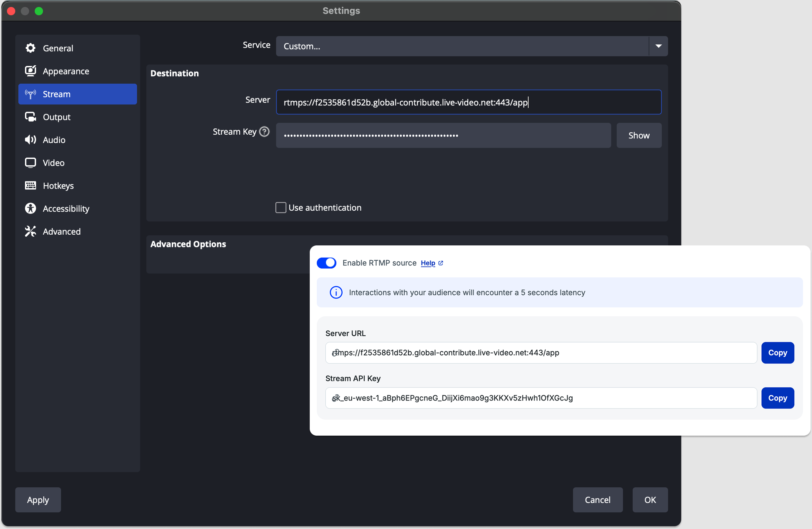Open the RTMP source Help link
Image resolution: width=812 pixels, height=529 pixels.
tap(428, 263)
